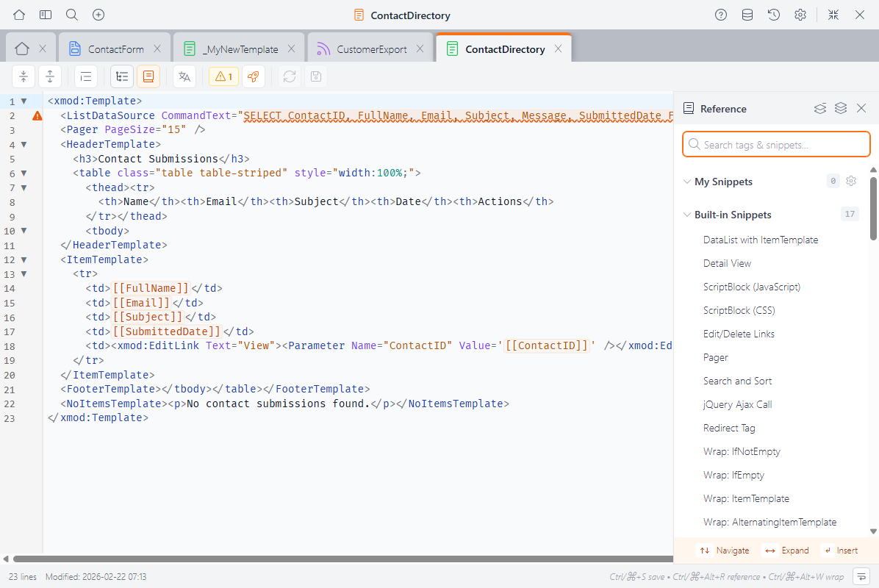Insert DataList with ItemTemplate snippet
Screen dimensions: 879x588
(760, 240)
